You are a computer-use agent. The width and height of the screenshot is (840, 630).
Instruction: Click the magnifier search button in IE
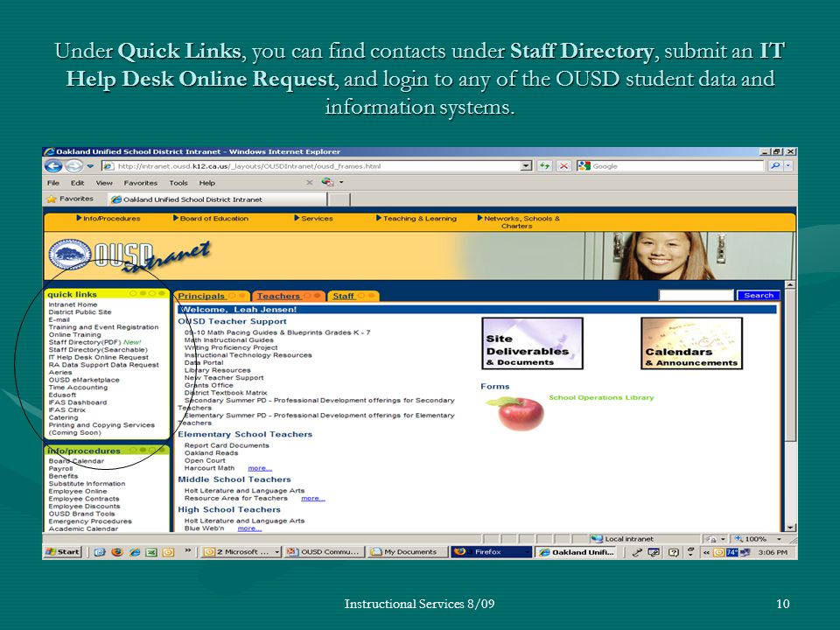point(774,166)
